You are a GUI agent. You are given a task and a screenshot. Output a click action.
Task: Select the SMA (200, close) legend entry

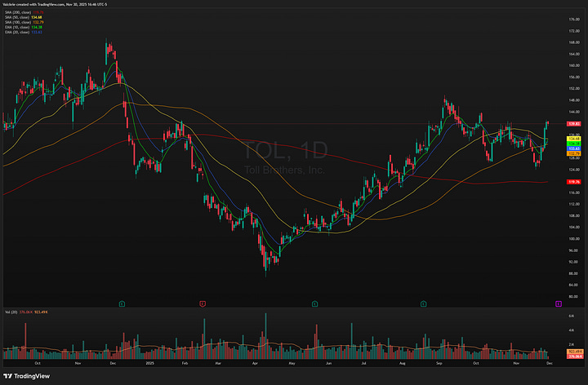pyautogui.click(x=24, y=12)
